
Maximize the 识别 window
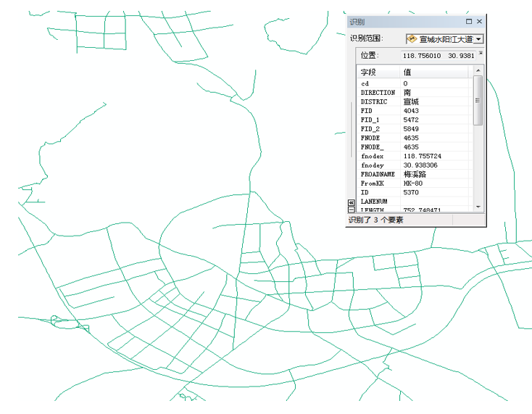click(469, 21)
